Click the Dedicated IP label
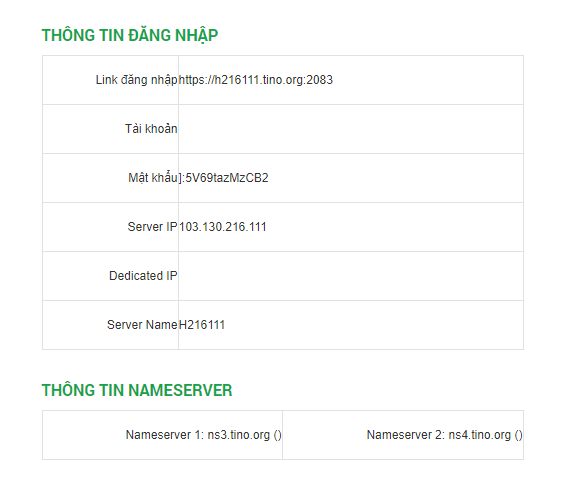The image size is (569, 477). point(143,276)
